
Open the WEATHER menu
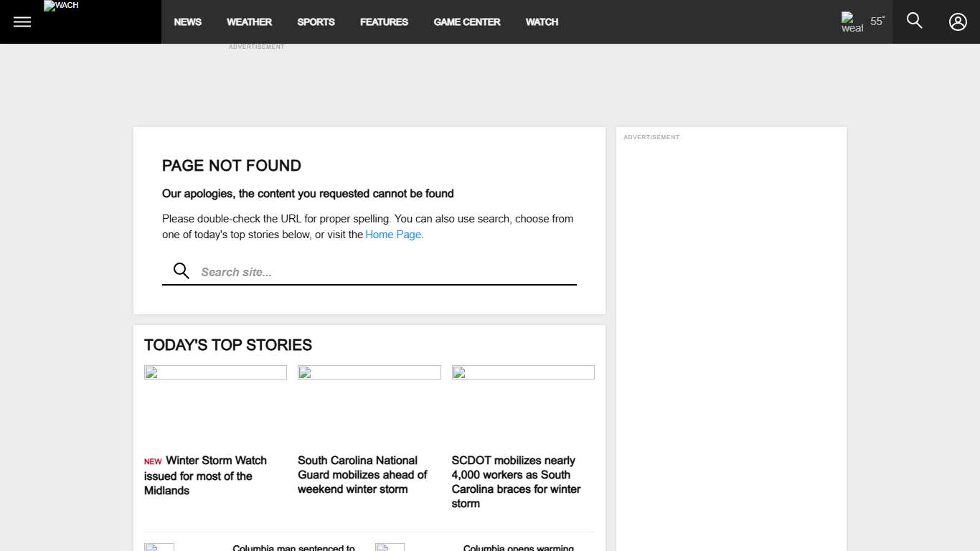tap(249, 22)
